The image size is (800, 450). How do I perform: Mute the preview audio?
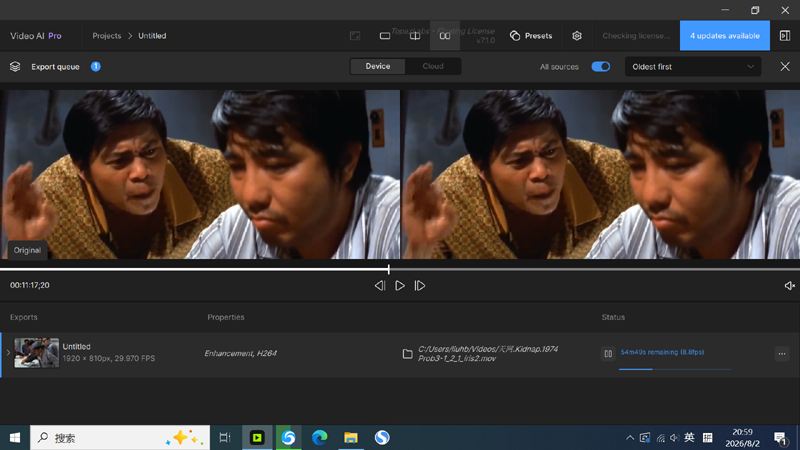tap(789, 286)
